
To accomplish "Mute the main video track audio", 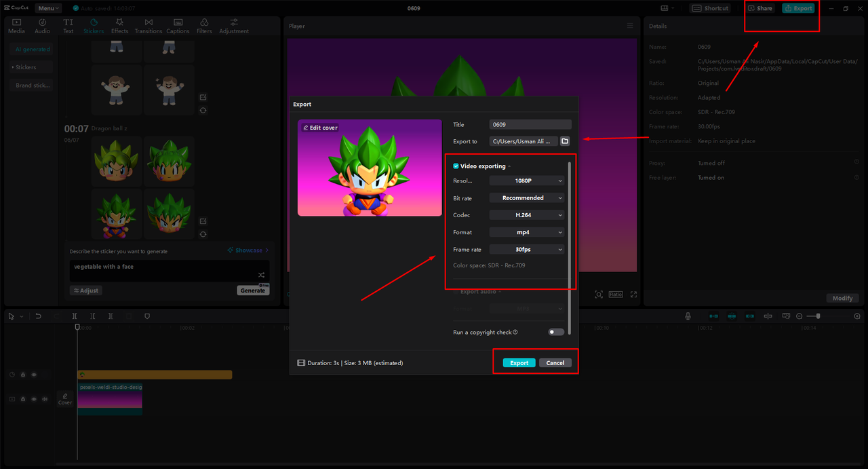I will coord(45,399).
